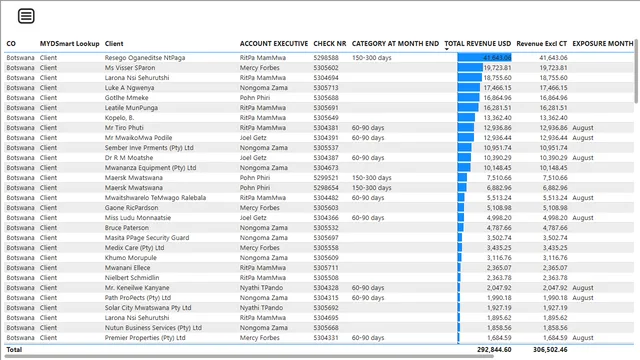Viewport: 640px width, 360px height.
Task: Select client Nielbert Schmidlin
Action: point(132,278)
